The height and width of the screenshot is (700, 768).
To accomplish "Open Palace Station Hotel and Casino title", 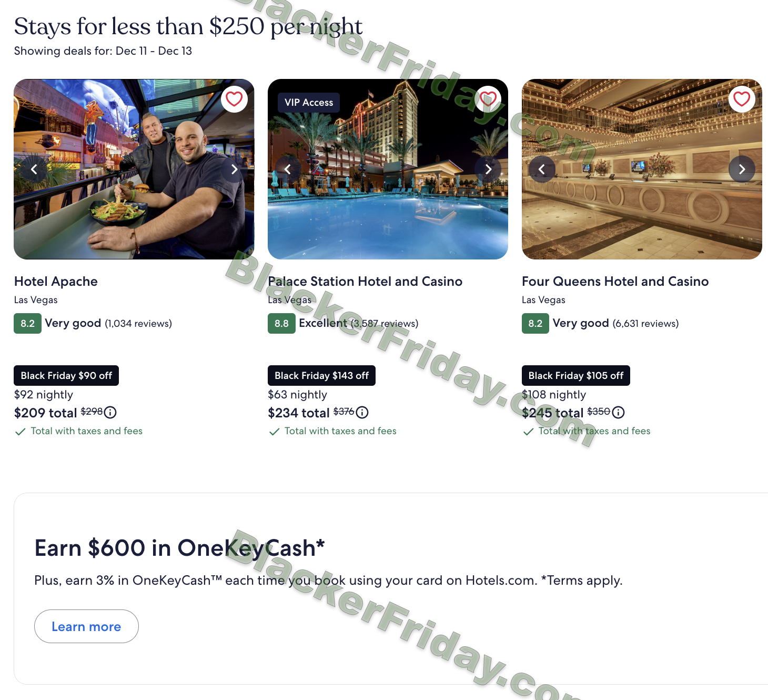I will [x=365, y=282].
